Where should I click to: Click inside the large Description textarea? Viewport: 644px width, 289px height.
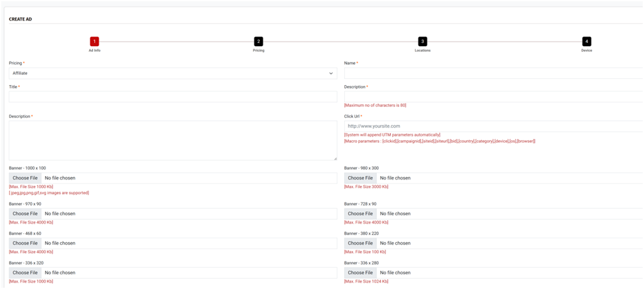[172, 140]
